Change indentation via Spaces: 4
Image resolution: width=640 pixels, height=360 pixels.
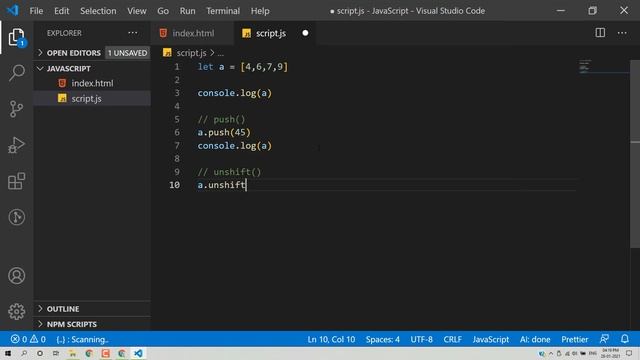382,339
